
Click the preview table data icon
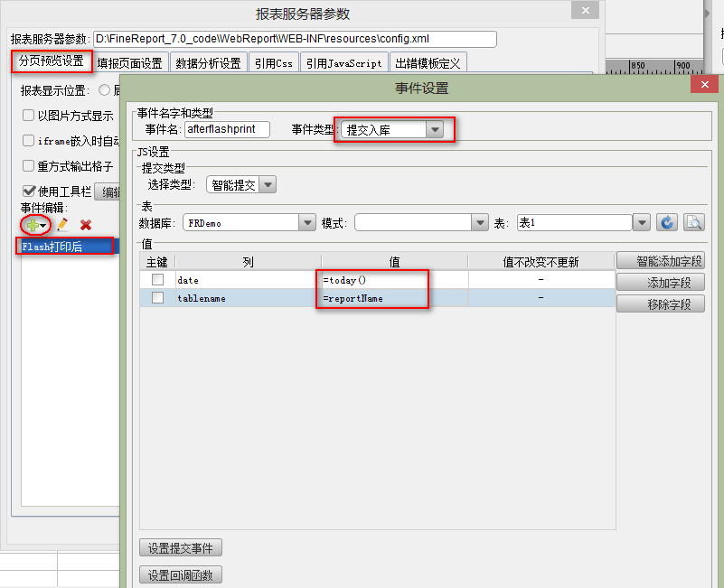click(x=693, y=222)
